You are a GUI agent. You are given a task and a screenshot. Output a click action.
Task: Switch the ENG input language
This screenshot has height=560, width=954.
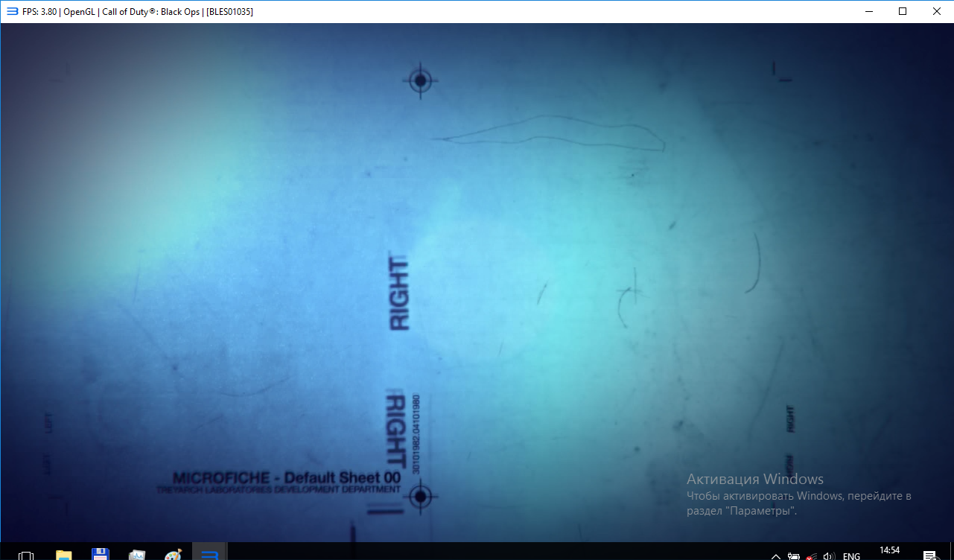pyautogui.click(x=851, y=556)
